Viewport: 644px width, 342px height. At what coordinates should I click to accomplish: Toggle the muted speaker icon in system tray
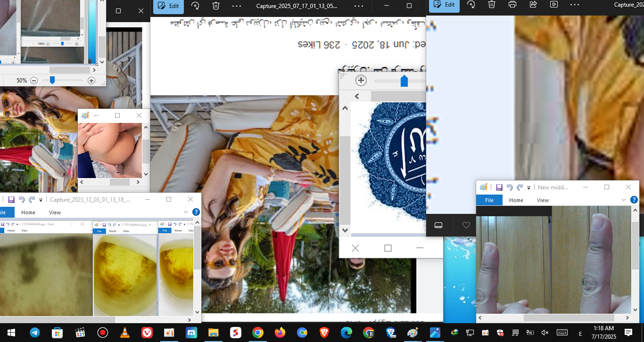pyautogui.click(x=545, y=333)
